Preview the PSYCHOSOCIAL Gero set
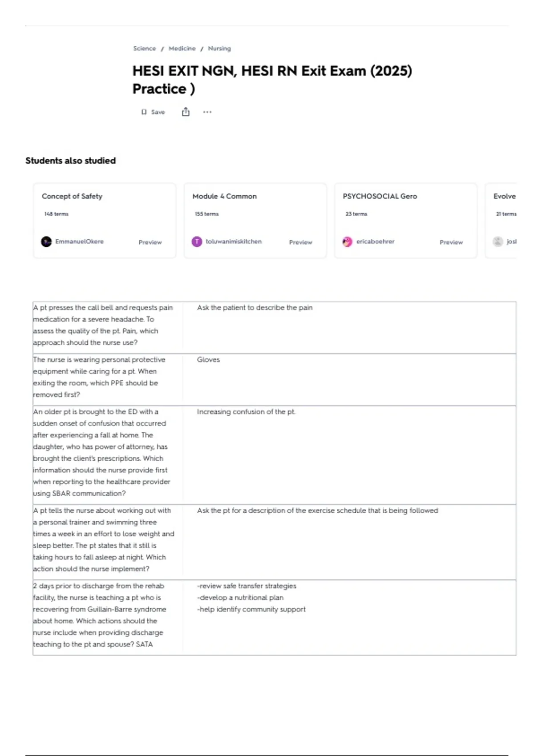Screen dimensions: 534x756 click(451, 242)
